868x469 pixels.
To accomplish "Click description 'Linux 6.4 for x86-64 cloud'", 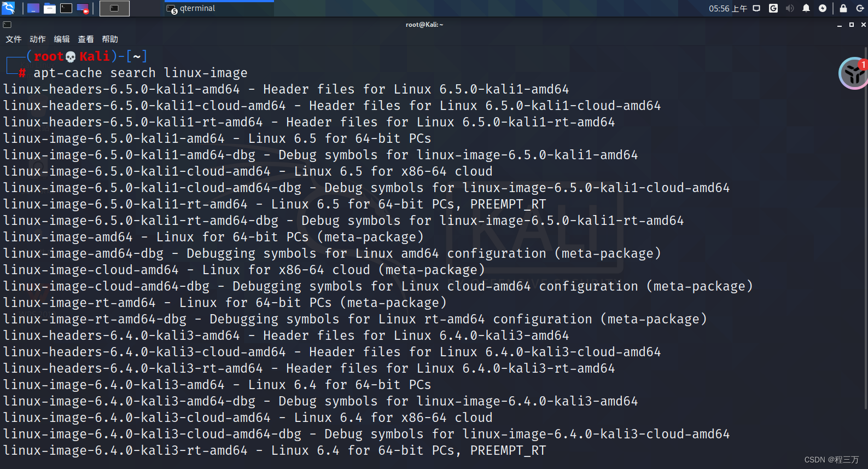I will (x=393, y=418).
